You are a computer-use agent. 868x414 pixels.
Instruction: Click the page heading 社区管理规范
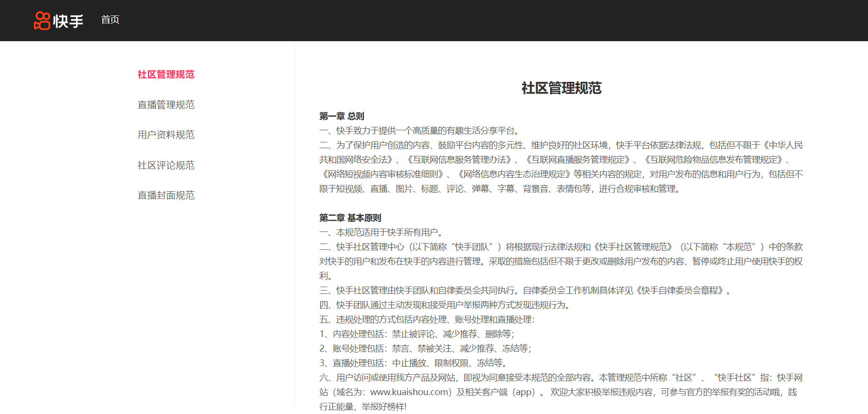click(561, 88)
